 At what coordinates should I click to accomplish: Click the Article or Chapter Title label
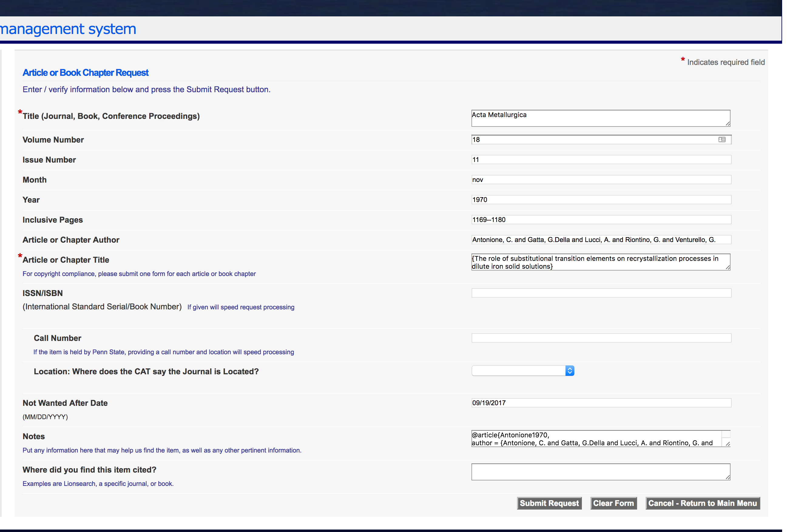click(66, 260)
